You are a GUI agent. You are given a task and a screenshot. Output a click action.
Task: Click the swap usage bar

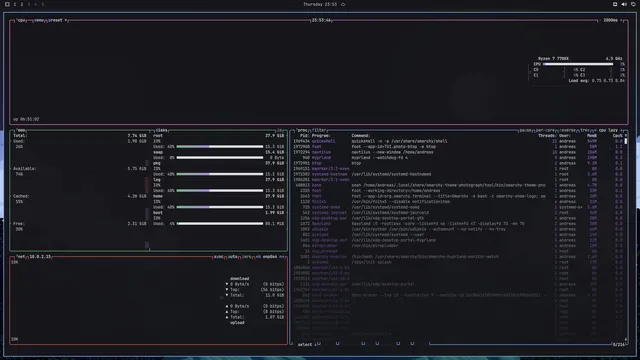click(x=220, y=158)
